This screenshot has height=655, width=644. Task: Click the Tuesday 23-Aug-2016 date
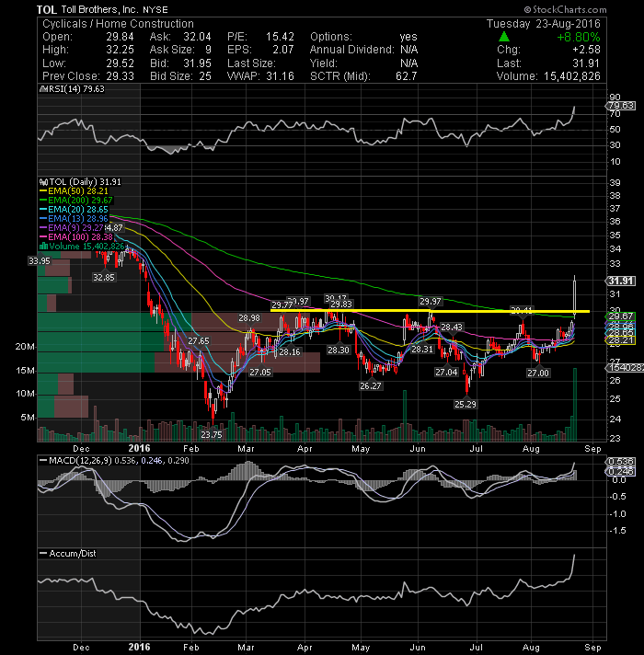point(543,24)
